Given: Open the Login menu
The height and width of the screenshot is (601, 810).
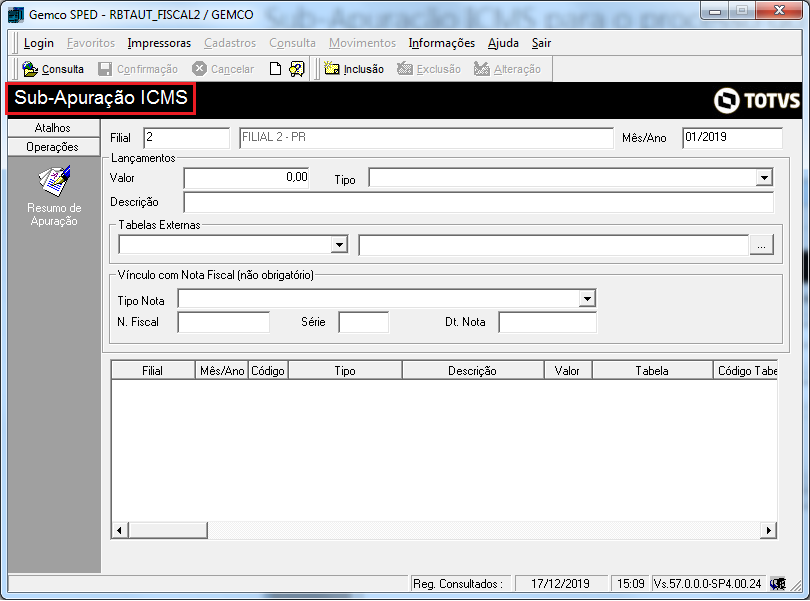Looking at the screenshot, I should point(39,43).
